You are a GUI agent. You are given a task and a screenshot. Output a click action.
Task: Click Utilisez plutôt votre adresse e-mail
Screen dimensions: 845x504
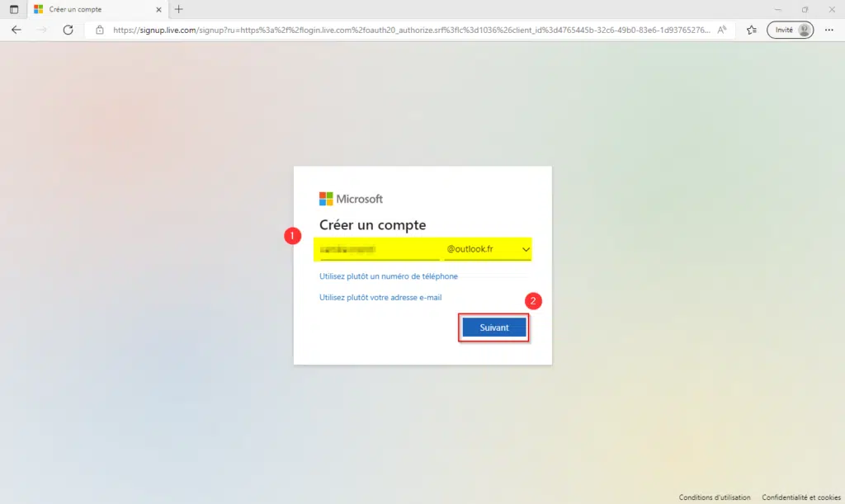coord(380,297)
